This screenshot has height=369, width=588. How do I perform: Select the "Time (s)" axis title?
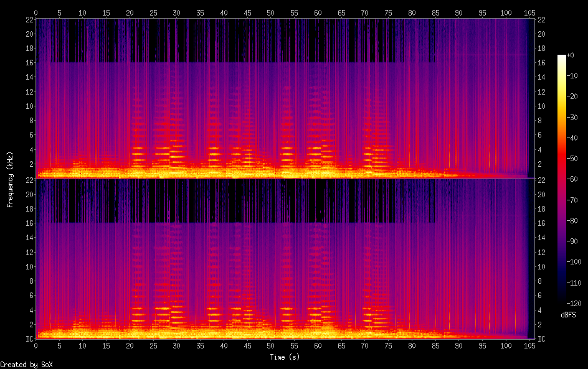pyautogui.click(x=285, y=357)
